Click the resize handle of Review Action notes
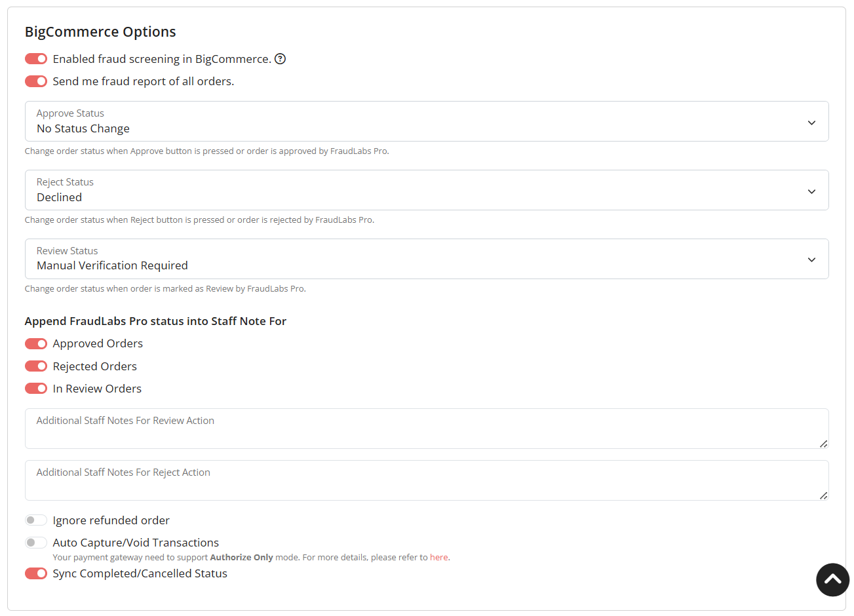854x616 pixels. coord(823,444)
